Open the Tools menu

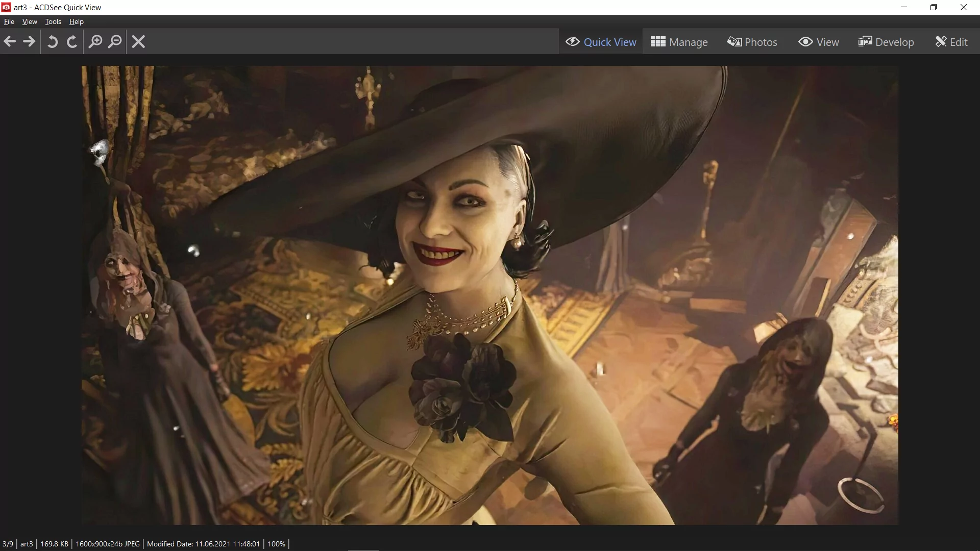(53, 21)
